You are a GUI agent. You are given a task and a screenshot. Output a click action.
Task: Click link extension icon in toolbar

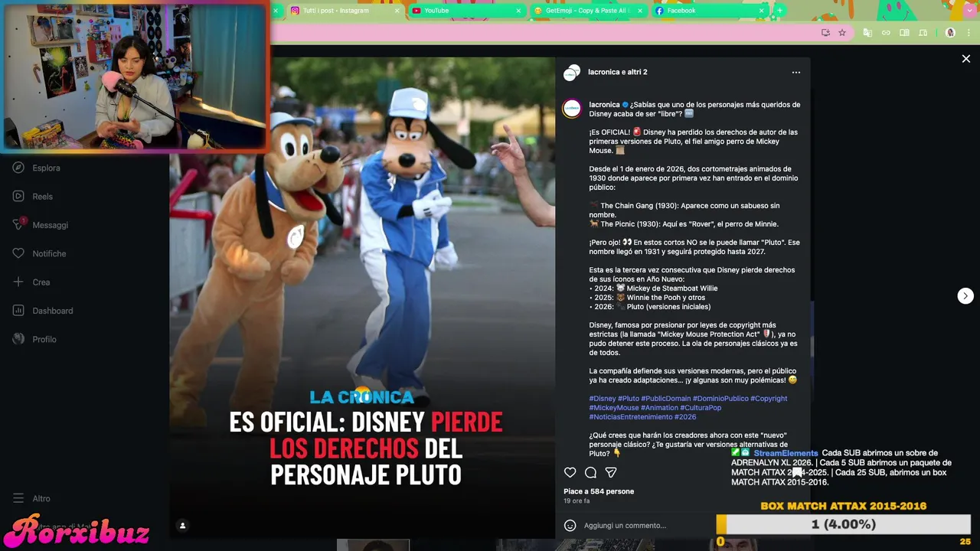pos(886,33)
